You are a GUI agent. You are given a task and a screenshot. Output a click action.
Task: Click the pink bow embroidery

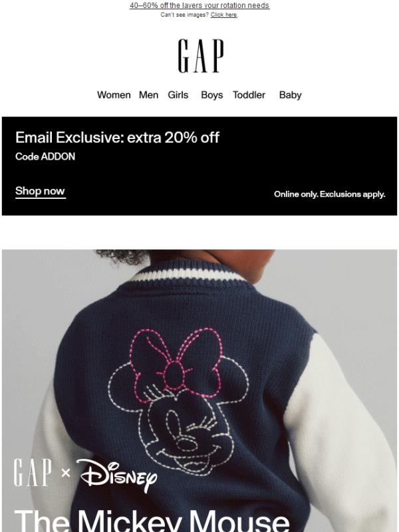[176, 362]
